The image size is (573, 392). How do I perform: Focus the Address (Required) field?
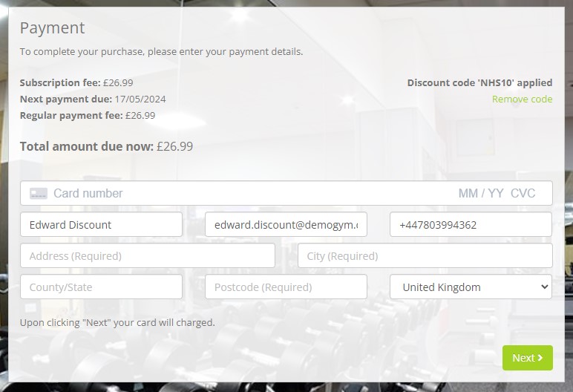tap(147, 256)
